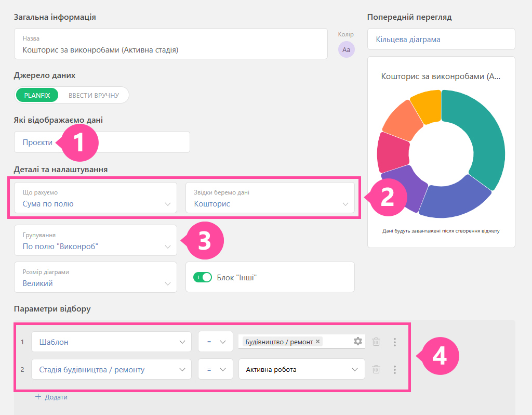Open the Колір Aa color picker

pyautogui.click(x=346, y=49)
